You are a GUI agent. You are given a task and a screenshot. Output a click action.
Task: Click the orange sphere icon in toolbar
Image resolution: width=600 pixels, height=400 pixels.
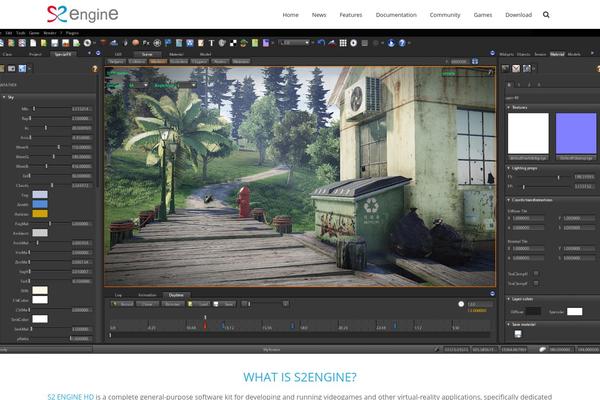(135, 43)
